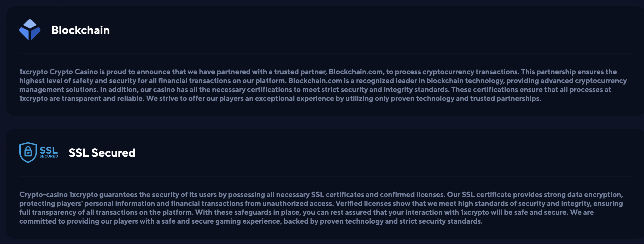644x244 pixels.
Task: Click the divider line below the SSL Secured heading
Action: tap(326, 177)
